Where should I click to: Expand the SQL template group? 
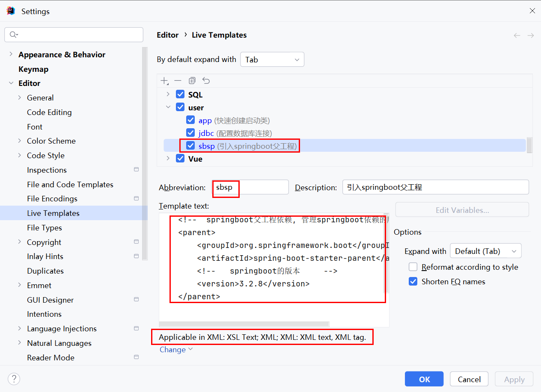(x=168, y=94)
